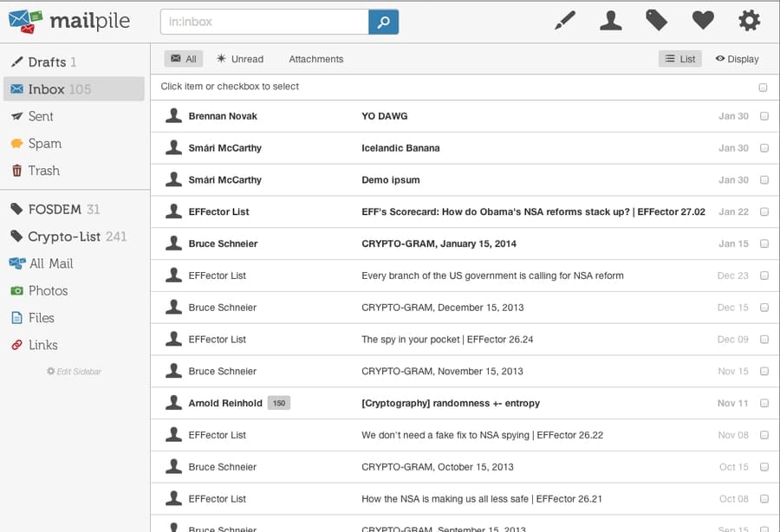
Task: Click avatar on CRYPTO-GRAM January 15 row
Action: (173, 243)
